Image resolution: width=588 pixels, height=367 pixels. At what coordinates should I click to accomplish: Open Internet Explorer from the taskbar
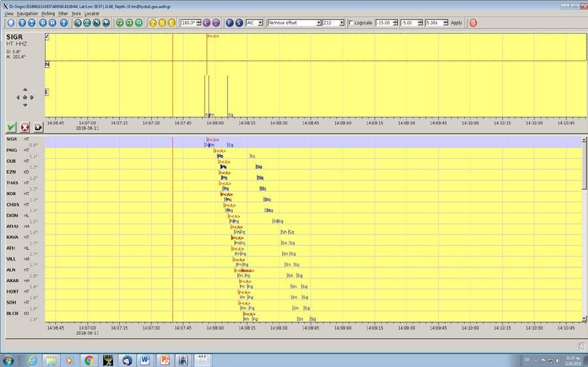tap(33, 360)
